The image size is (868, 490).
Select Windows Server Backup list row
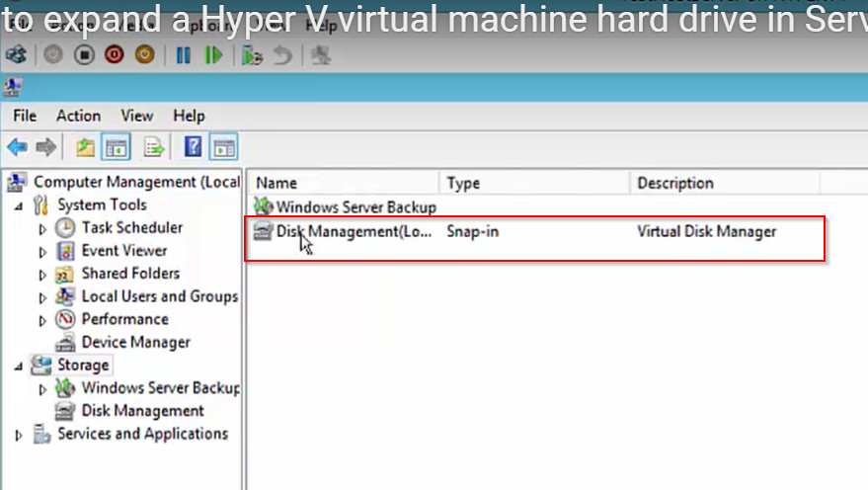click(x=356, y=207)
